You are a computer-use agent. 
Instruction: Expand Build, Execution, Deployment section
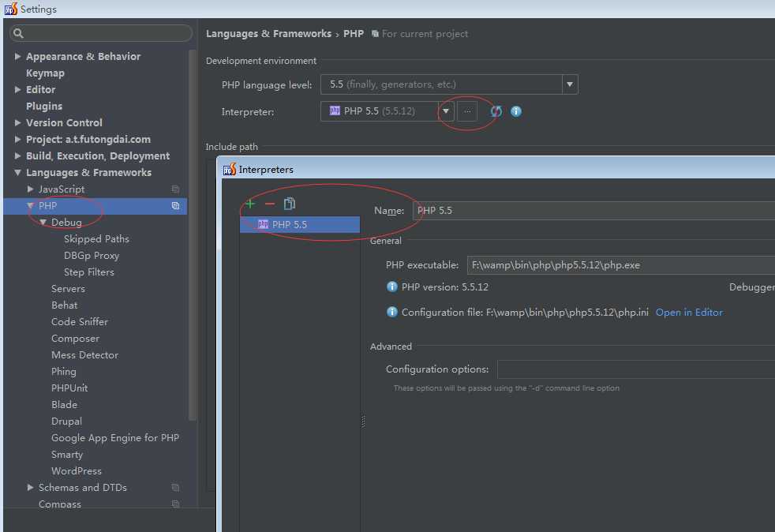pyautogui.click(x=18, y=155)
